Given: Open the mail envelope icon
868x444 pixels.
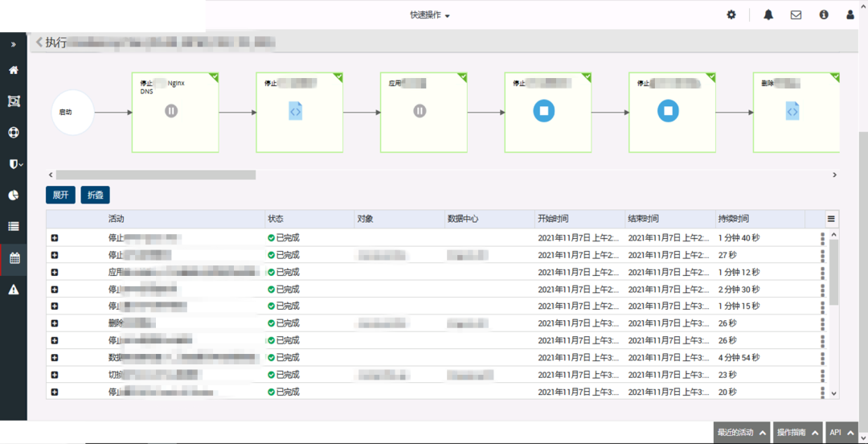Looking at the screenshot, I should (x=796, y=14).
